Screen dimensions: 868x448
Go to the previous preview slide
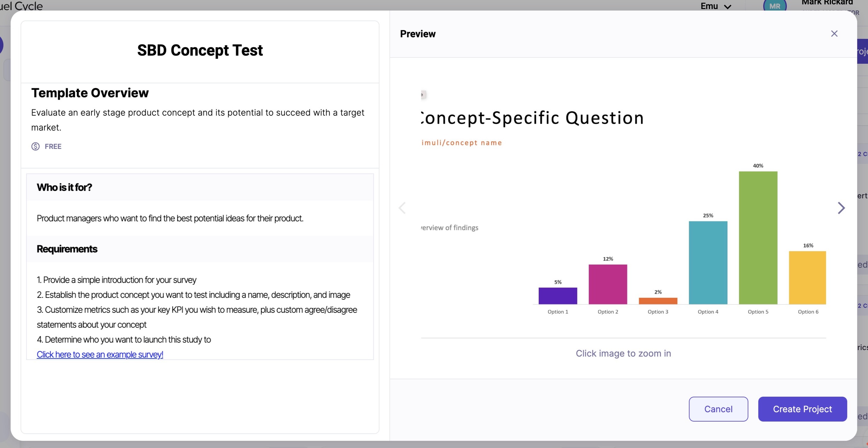(x=402, y=208)
